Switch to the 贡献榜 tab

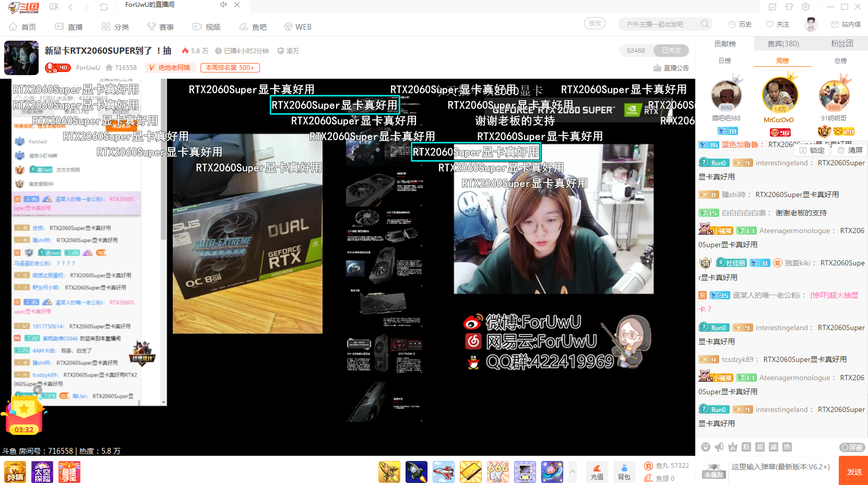click(725, 44)
